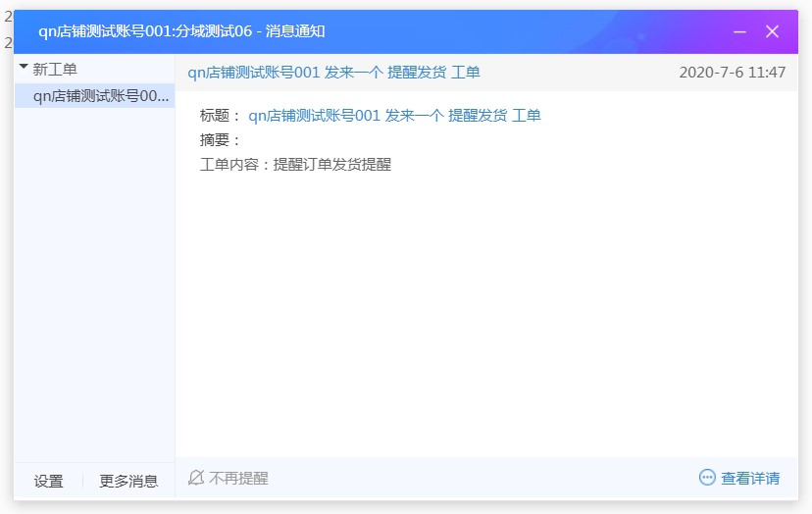Open the blue header message title link
Screen dimensions: 812x514
click(333, 72)
